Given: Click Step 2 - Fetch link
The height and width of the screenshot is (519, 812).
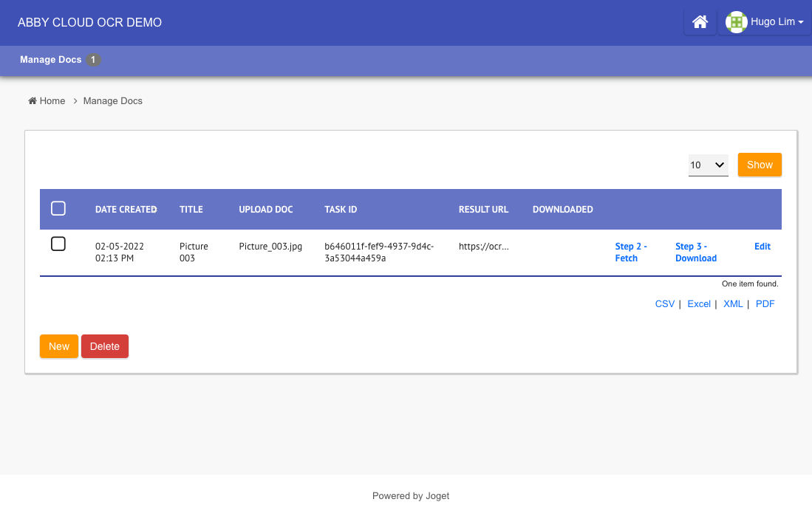Looking at the screenshot, I should point(631,252).
